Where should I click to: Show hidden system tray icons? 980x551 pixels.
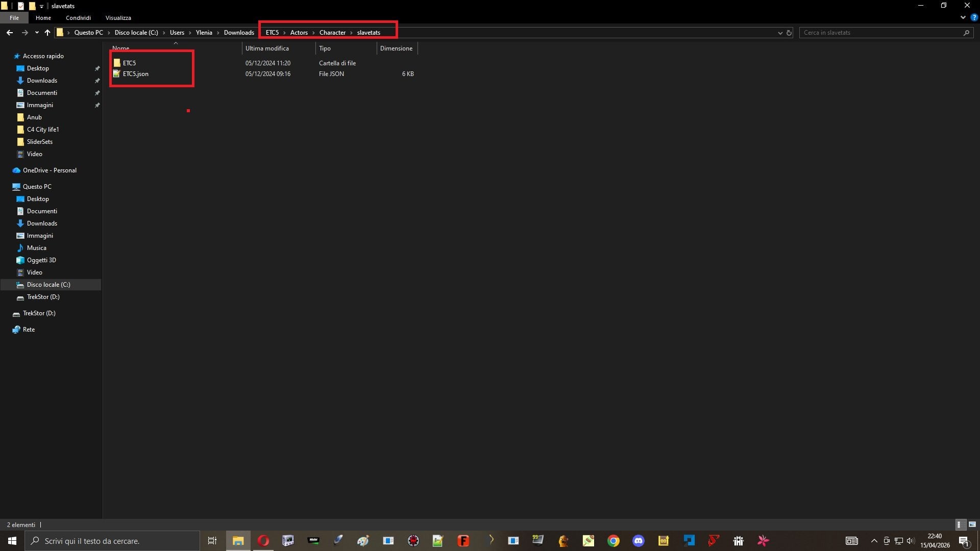tap(874, 541)
